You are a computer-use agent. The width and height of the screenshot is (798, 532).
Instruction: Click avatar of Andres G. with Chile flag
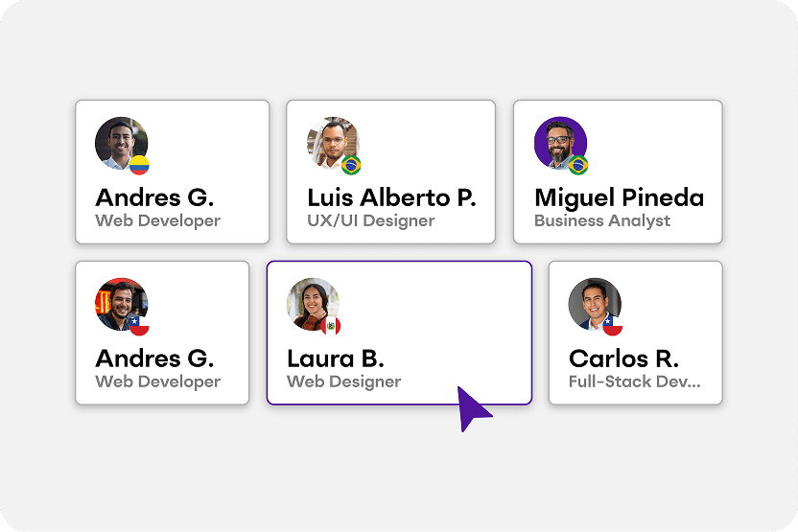point(120,304)
